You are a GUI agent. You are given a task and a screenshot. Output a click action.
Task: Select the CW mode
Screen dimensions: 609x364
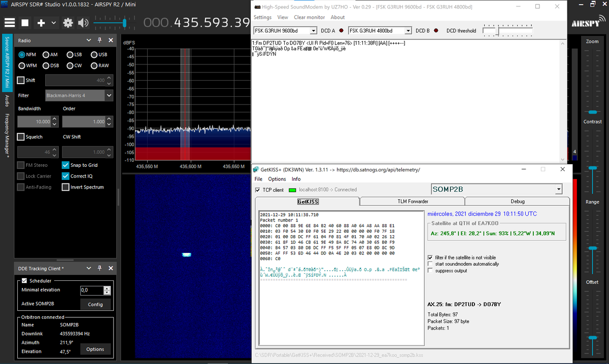click(75, 65)
